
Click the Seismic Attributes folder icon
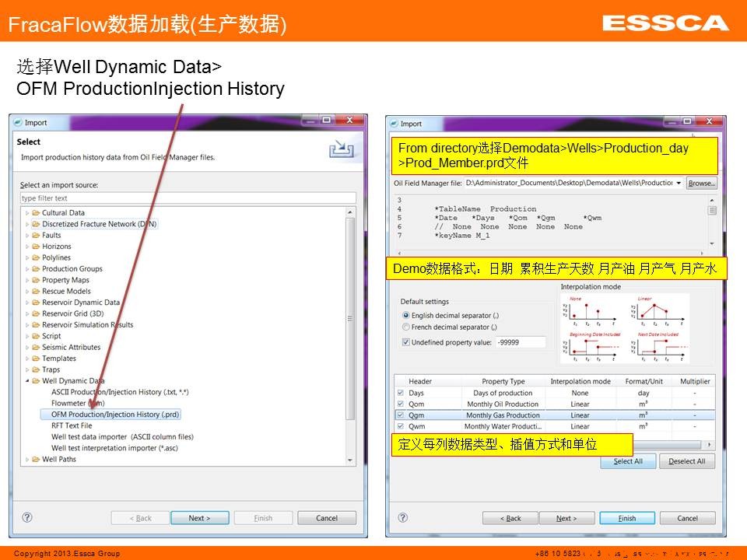click(36, 348)
